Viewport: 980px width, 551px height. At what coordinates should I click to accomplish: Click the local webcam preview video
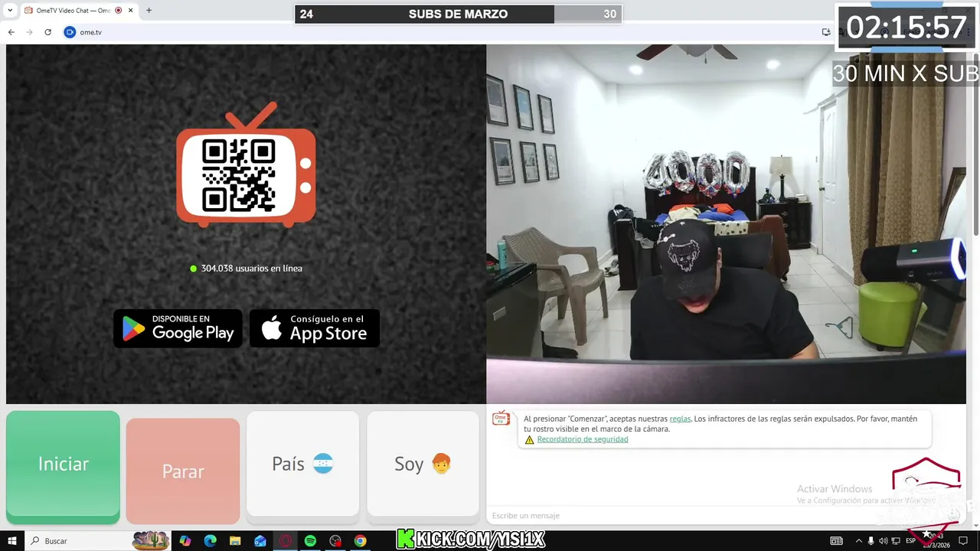coord(726,223)
